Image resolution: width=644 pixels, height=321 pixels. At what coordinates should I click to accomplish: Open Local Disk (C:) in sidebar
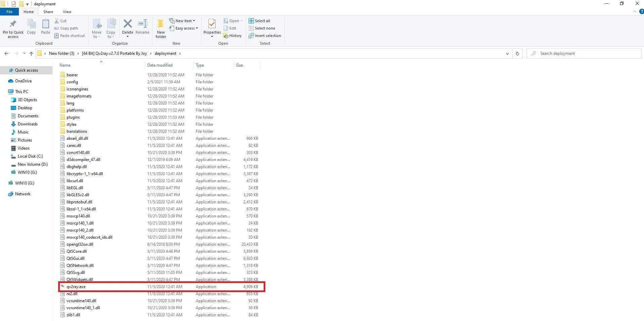tap(30, 156)
